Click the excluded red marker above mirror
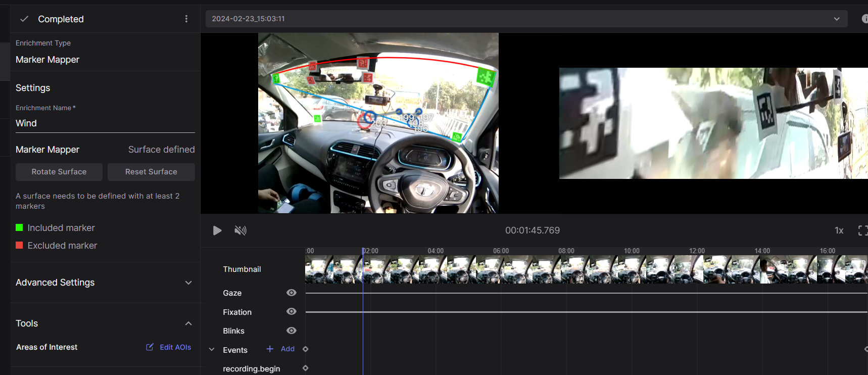The image size is (868, 375). tap(363, 63)
